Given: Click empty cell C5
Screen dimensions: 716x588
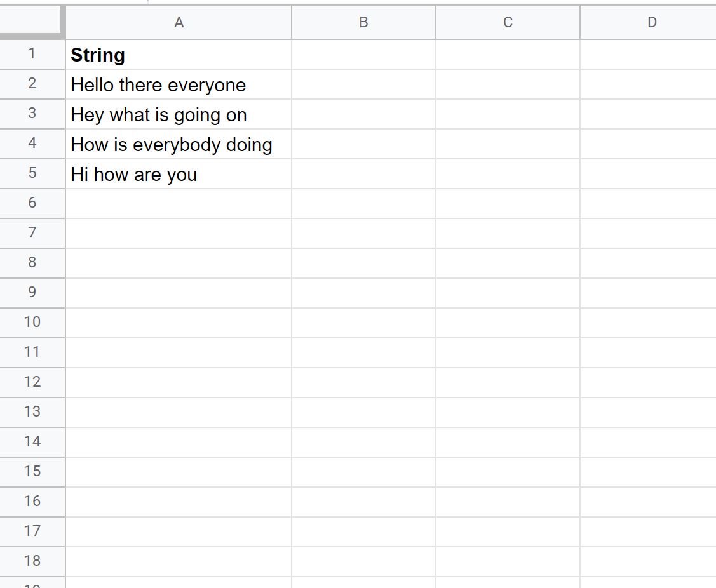Looking at the screenshot, I should (x=508, y=174).
